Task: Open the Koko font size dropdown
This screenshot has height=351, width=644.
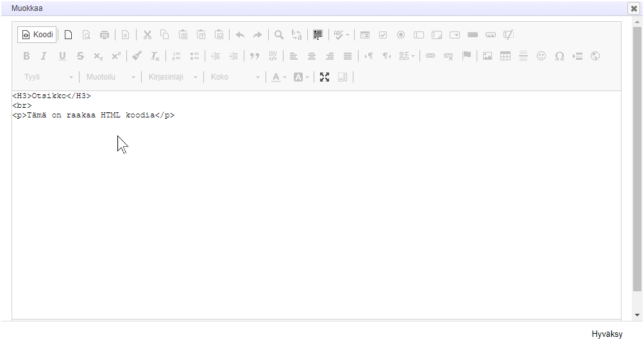Action: click(x=235, y=77)
